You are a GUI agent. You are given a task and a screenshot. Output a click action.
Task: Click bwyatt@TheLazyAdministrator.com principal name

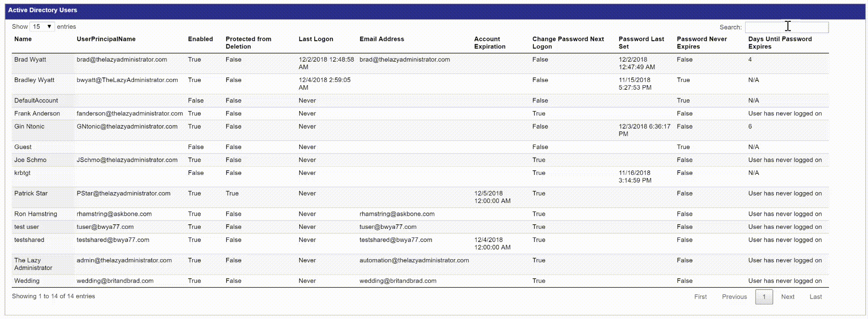click(127, 80)
